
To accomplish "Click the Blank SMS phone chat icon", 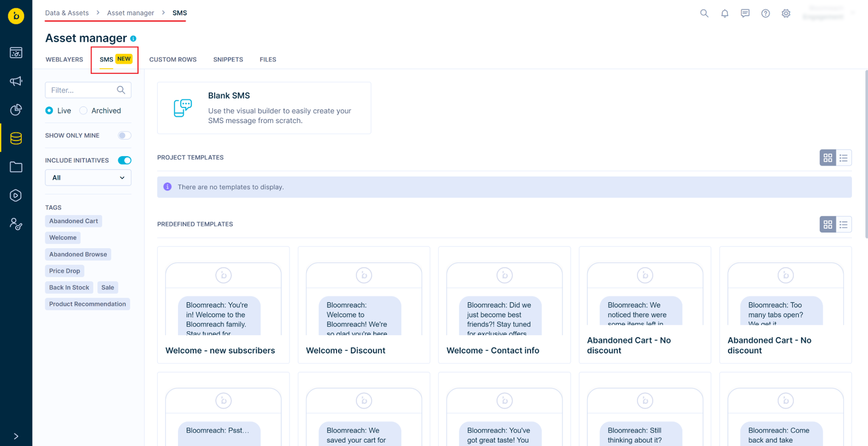I will (x=183, y=108).
